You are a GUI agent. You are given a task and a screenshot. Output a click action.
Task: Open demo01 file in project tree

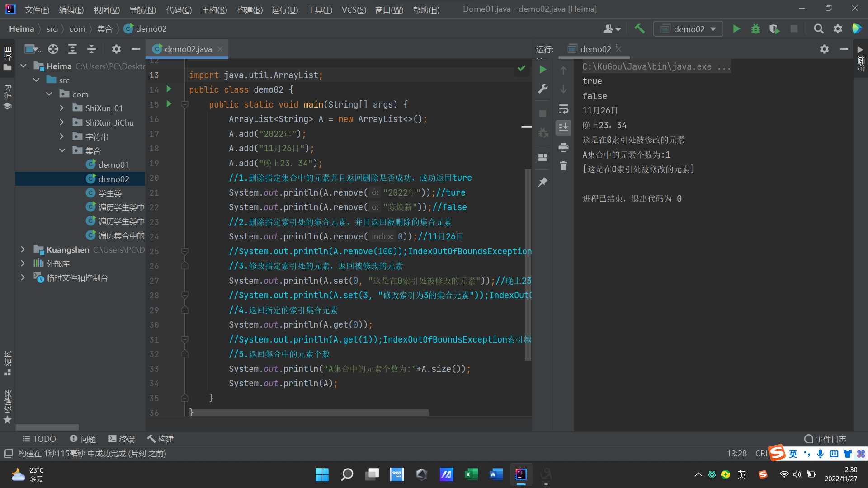(113, 165)
